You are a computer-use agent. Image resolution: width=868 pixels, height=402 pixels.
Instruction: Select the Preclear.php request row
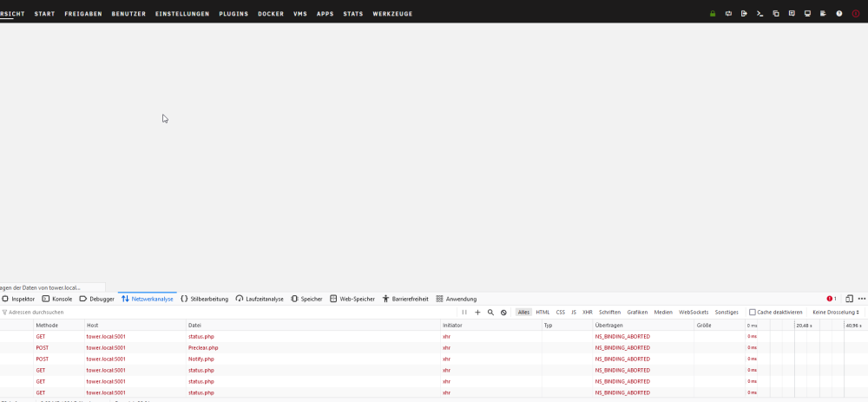point(434,348)
